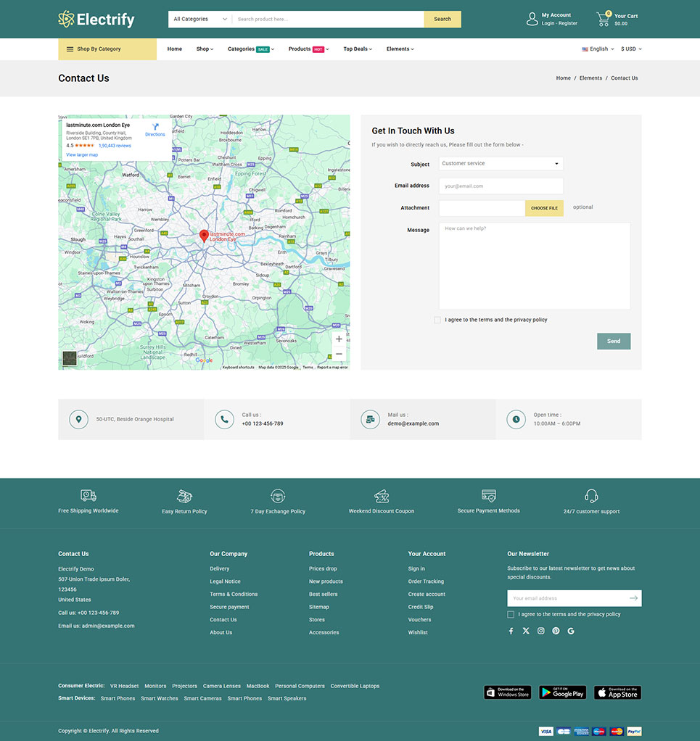Click the red London Eye map pin
Screen dimensions: 700x741
click(204, 236)
